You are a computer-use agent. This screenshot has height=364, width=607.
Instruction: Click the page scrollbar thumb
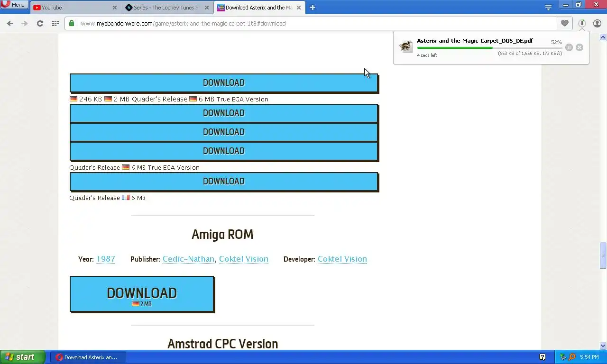click(603, 255)
